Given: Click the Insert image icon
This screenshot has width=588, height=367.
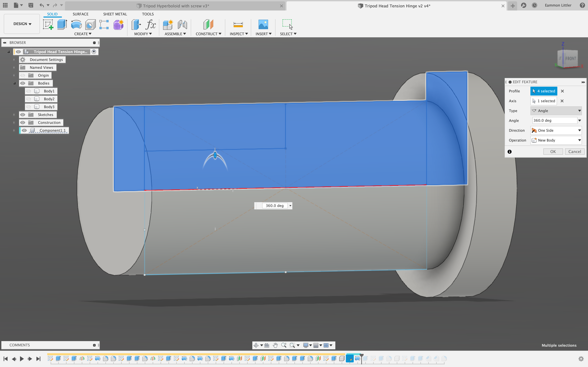Looking at the screenshot, I should (x=263, y=25).
